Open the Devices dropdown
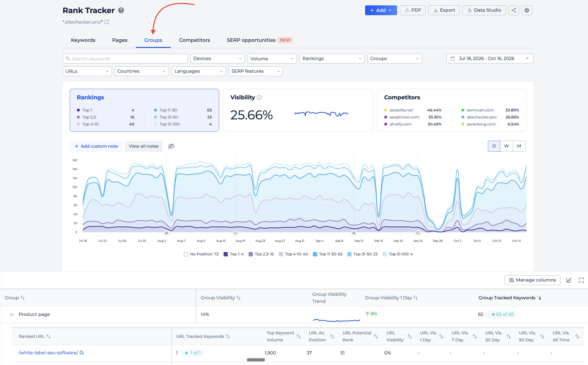Screen dimensions: 588x365 (x=218, y=59)
